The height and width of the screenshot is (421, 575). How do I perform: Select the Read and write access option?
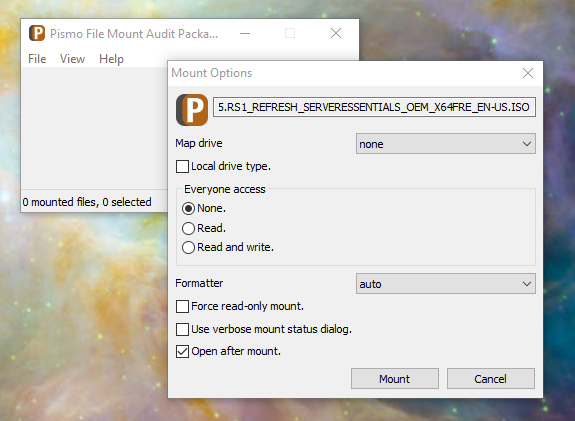point(188,248)
